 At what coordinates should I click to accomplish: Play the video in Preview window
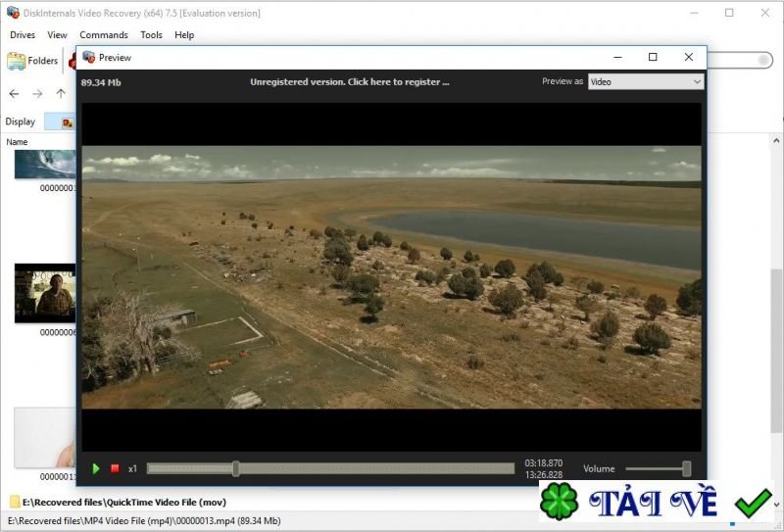tap(96, 468)
